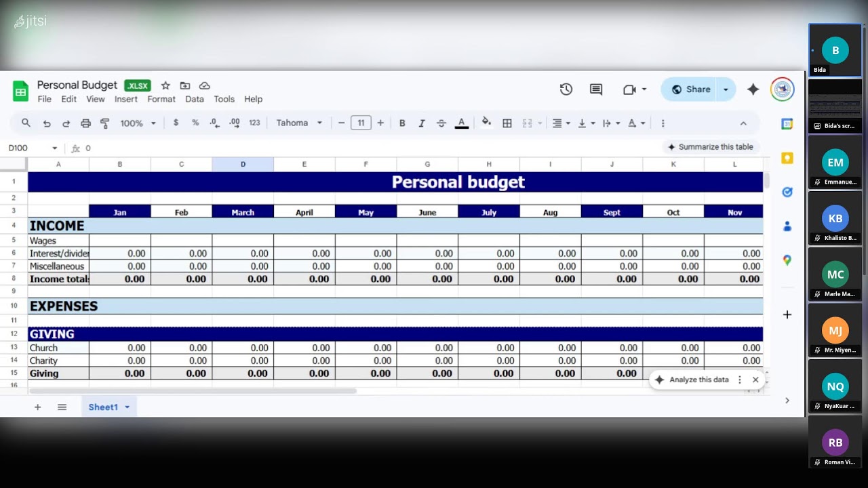Open the all sheets list

click(62, 407)
